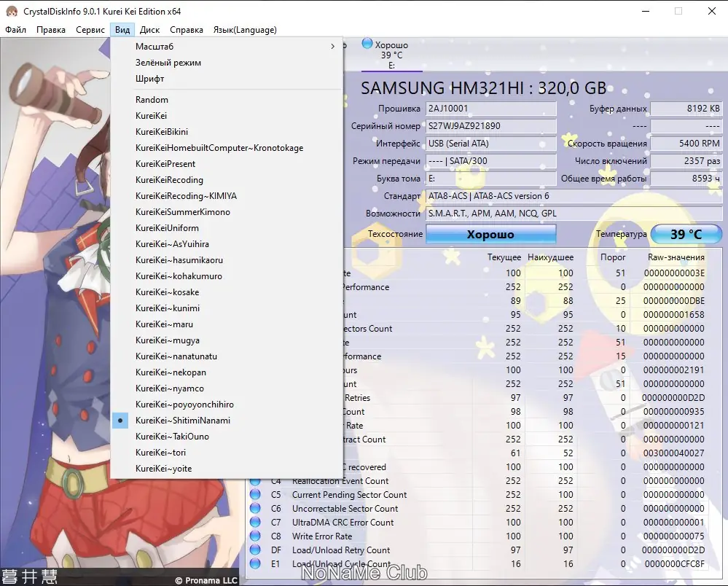
Task: Click status orb for C5 Current Pending Sector Count
Action: tap(255, 494)
